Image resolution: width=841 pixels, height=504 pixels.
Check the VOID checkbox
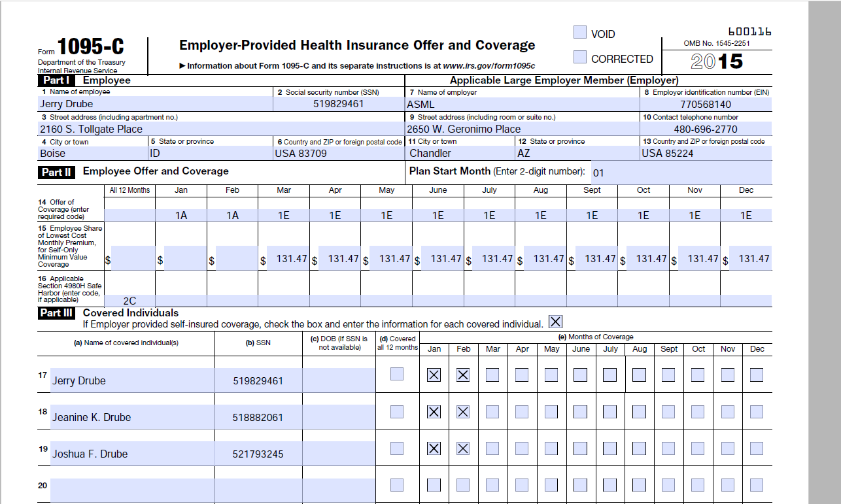pos(579,32)
